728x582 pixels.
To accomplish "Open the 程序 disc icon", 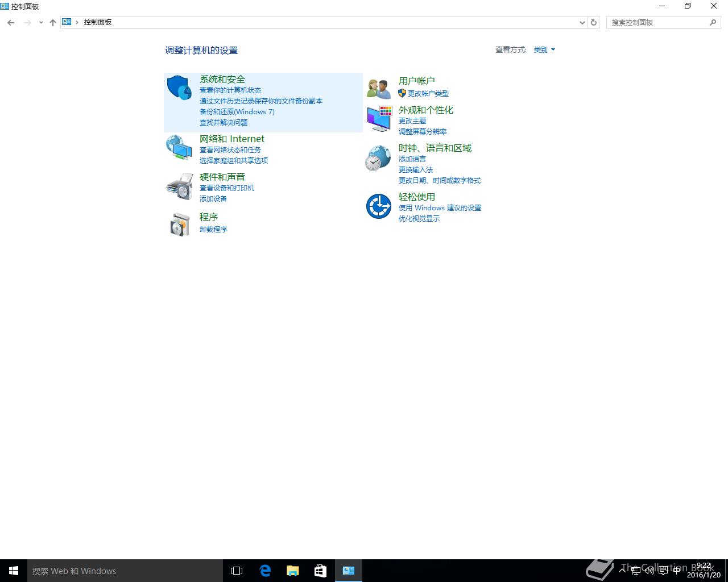I will pos(179,224).
